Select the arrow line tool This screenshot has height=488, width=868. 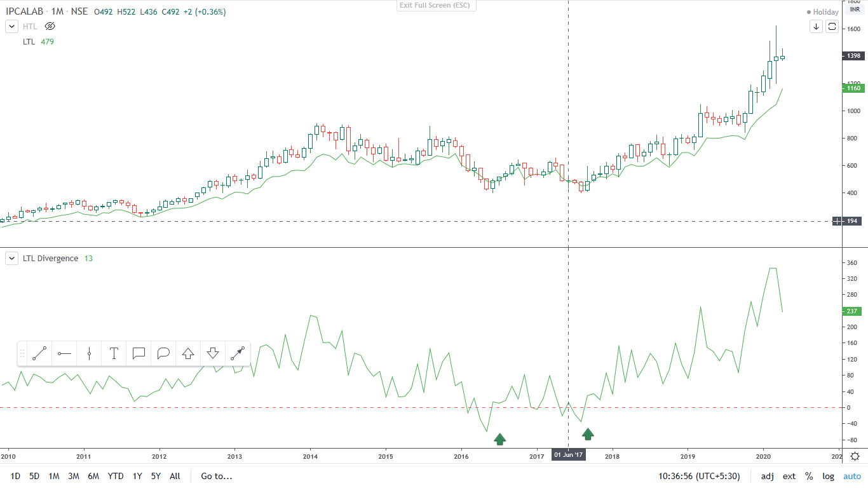(x=238, y=353)
